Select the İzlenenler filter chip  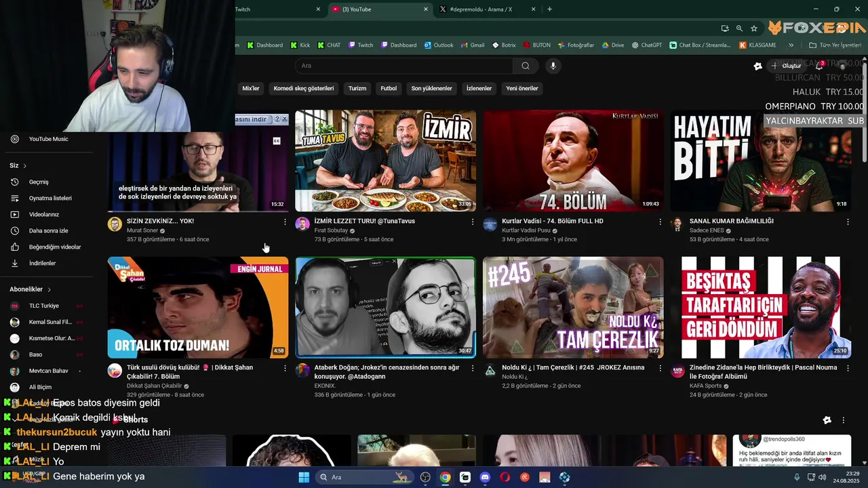coord(479,88)
